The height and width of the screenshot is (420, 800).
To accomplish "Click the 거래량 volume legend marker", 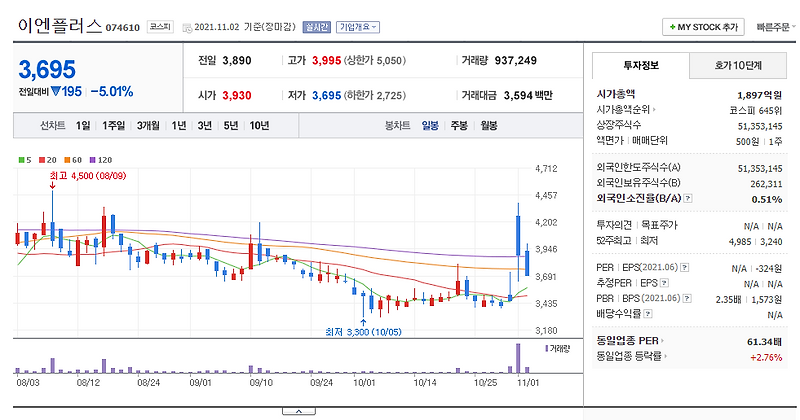I will coord(546,349).
